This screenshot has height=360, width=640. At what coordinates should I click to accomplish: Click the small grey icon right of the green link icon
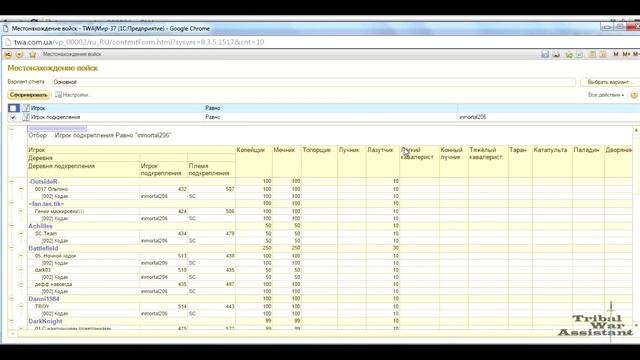580,54
